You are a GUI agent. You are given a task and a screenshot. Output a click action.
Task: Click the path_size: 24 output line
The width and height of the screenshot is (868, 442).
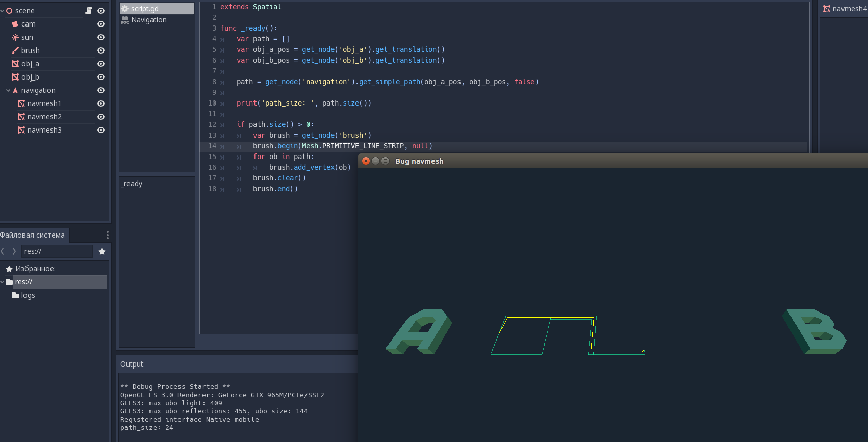147,428
